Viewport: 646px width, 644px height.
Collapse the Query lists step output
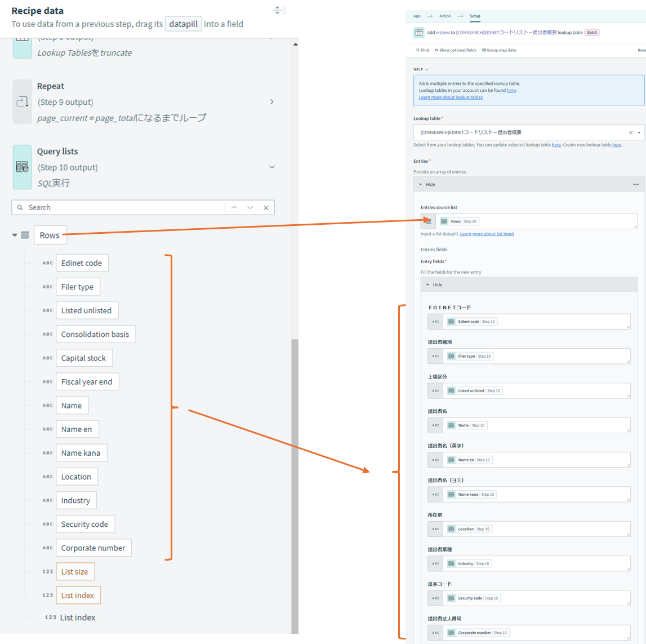[x=272, y=167]
